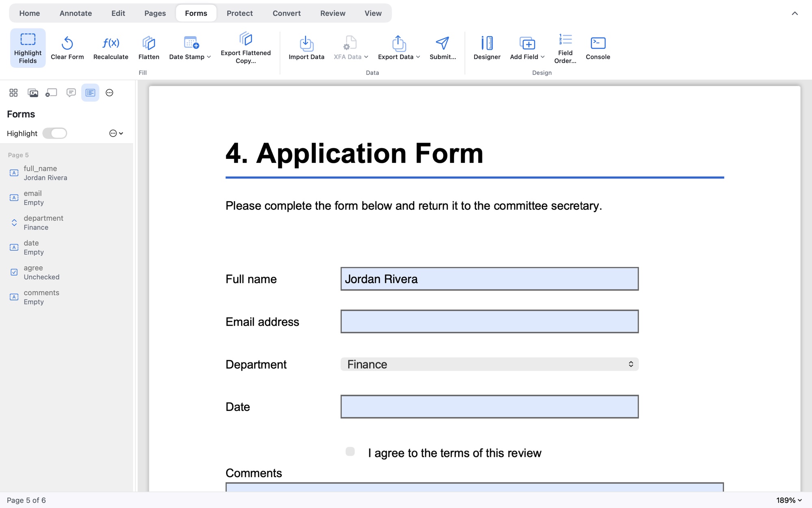Image resolution: width=812 pixels, height=508 pixels.
Task: Select the comments field in list
Action: [x=67, y=297]
